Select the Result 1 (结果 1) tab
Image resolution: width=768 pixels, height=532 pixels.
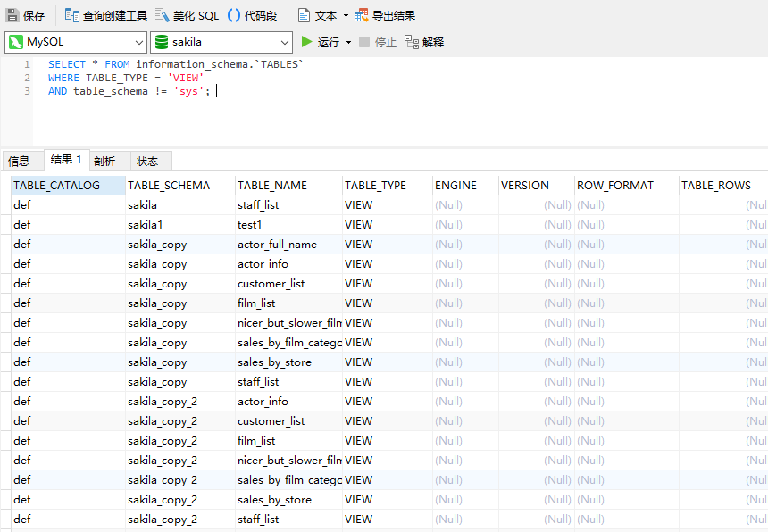[x=66, y=160]
